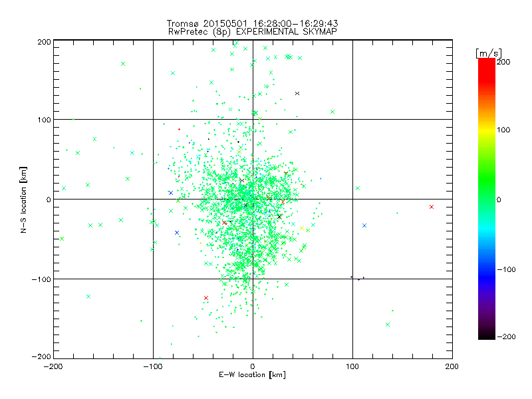Click the black X marker in the upper plot area
Viewport: 532px width, 399px height.
coord(297,93)
